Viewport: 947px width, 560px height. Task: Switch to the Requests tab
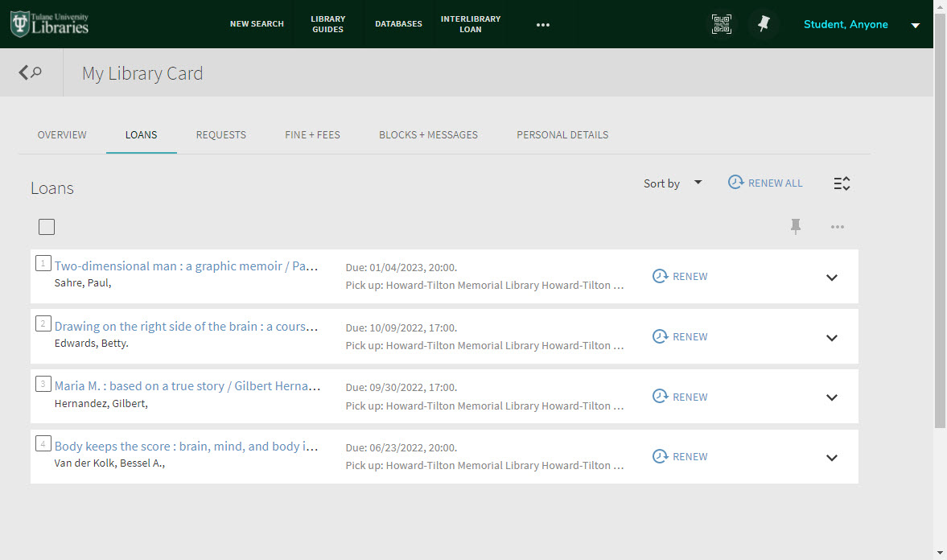(221, 134)
